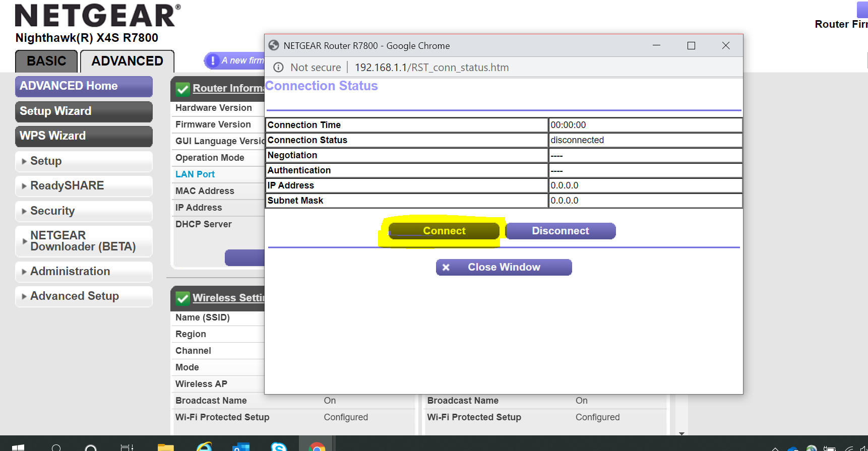Open the BASIC tab
Image resolution: width=868 pixels, height=451 pixels.
click(46, 61)
